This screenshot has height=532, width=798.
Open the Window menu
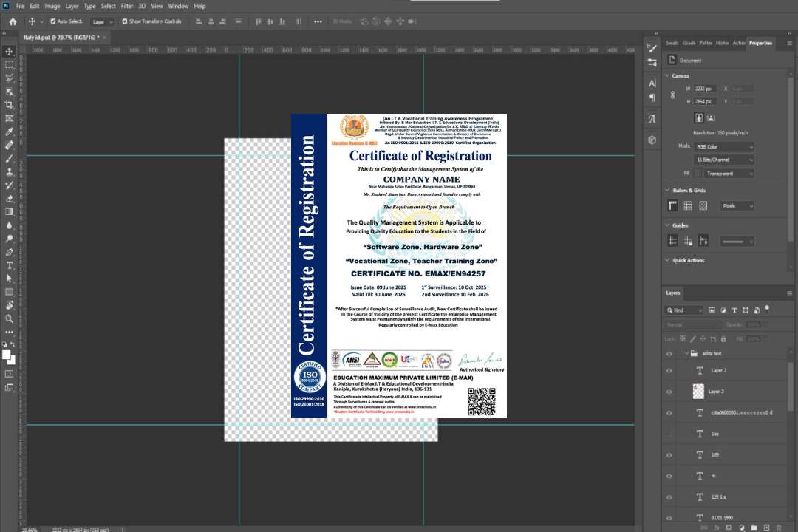(178, 6)
